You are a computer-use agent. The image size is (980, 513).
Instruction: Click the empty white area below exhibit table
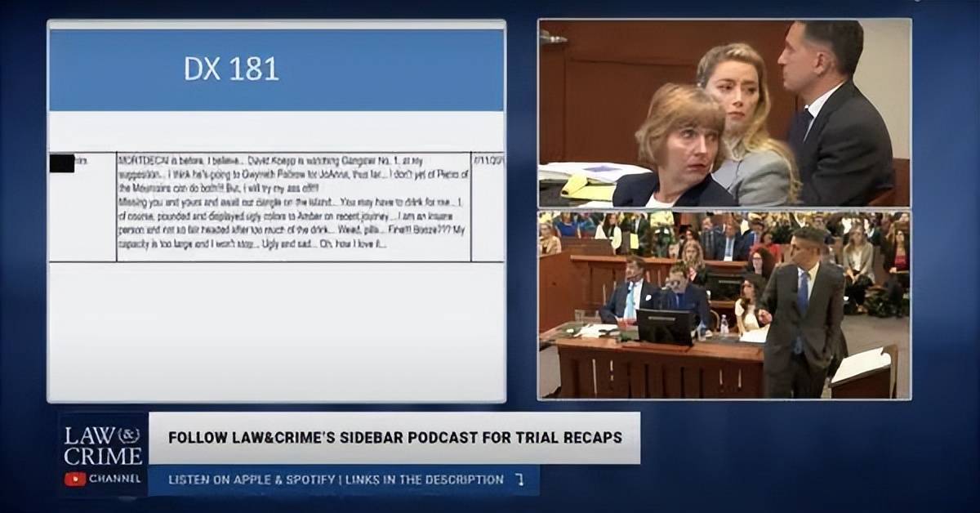click(276, 331)
